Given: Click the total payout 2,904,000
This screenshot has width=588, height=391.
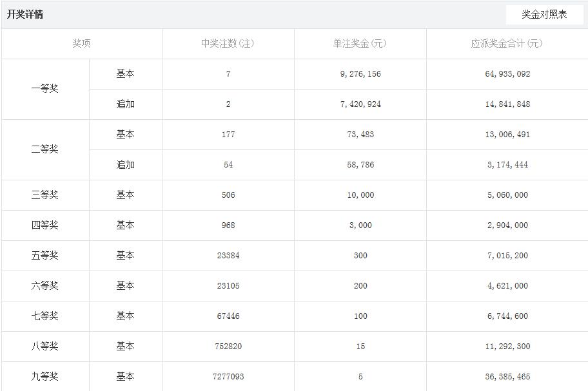Looking at the screenshot, I should click(x=507, y=225).
